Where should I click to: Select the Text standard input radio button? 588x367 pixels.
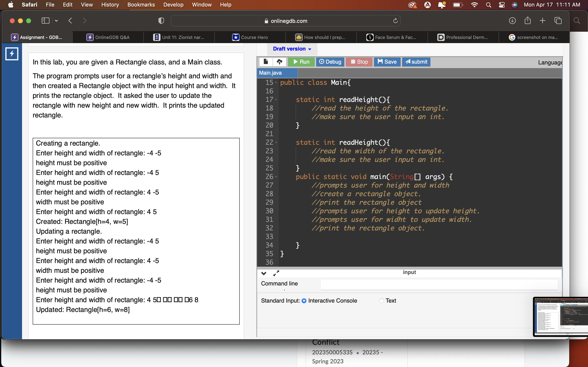tap(381, 301)
